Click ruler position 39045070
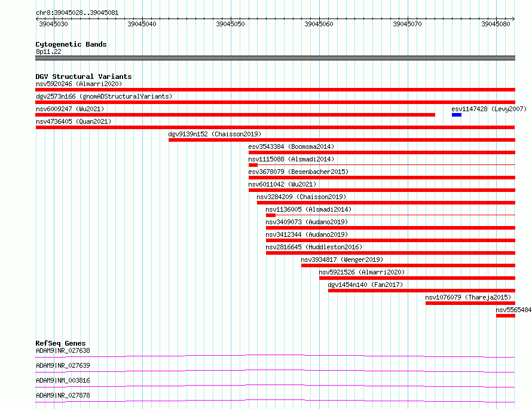The width and height of the screenshot is (532, 409). pos(407,24)
